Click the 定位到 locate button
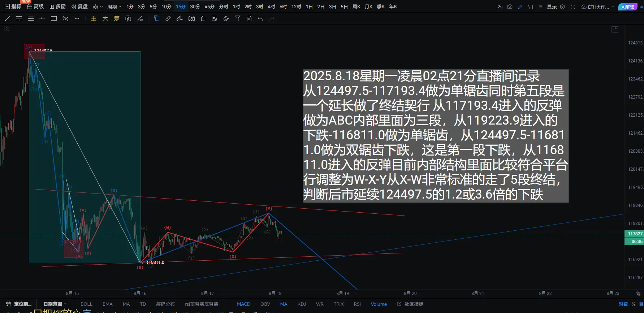Image resolution: width=644 pixels, height=313 pixels. (x=19, y=304)
